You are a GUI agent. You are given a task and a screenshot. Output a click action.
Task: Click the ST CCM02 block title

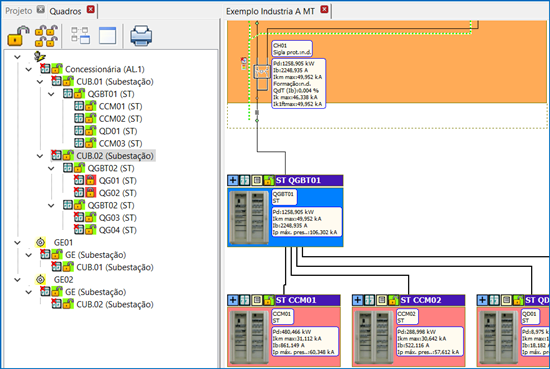click(421, 300)
